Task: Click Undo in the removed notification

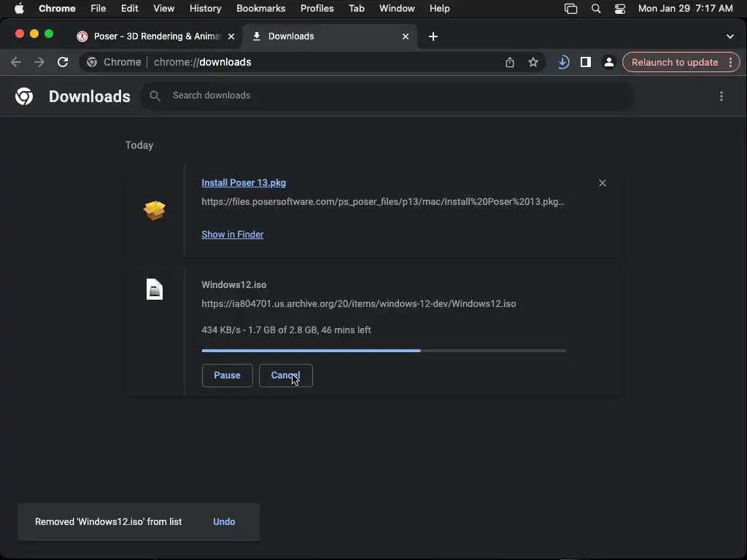Action: click(224, 522)
